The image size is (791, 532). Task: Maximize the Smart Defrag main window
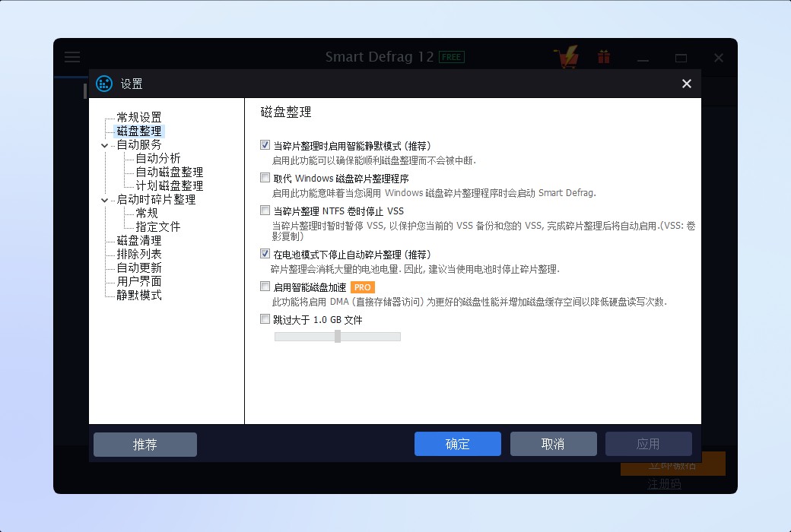(681, 58)
